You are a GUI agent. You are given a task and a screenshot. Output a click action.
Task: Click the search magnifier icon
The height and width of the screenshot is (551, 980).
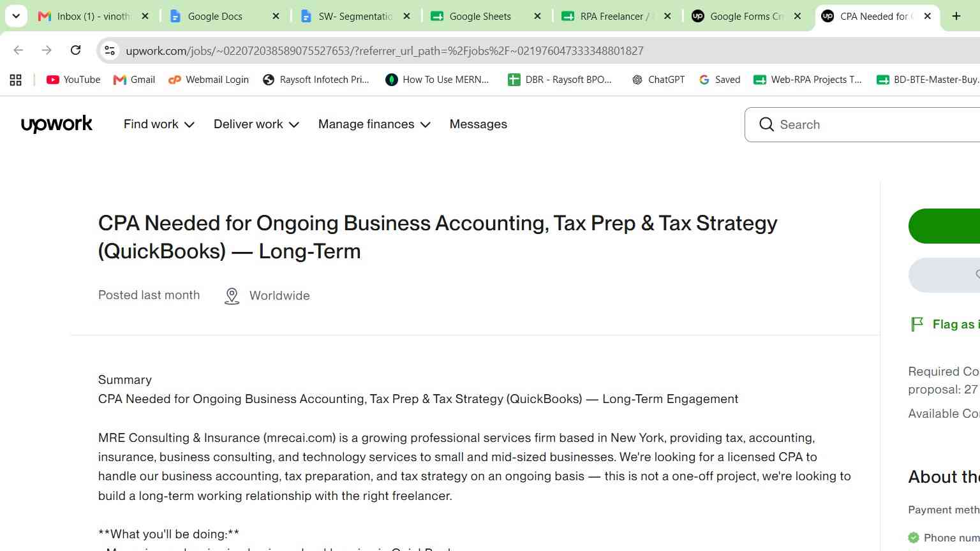(766, 124)
